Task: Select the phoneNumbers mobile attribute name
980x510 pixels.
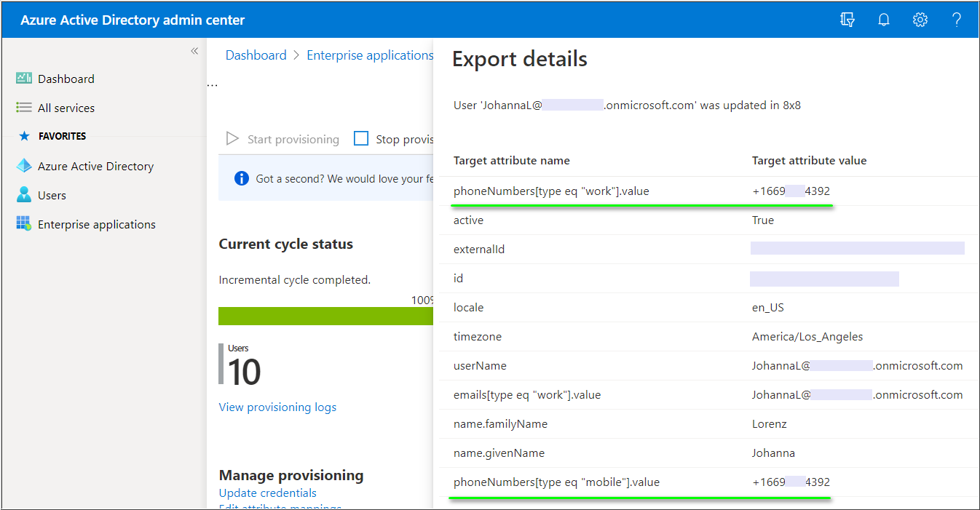Action: coord(557,482)
